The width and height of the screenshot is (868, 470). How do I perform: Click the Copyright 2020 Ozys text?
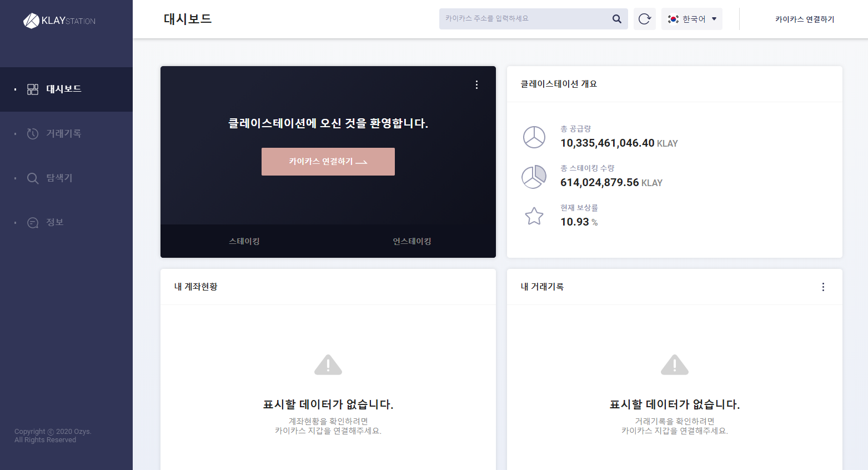[x=53, y=436]
